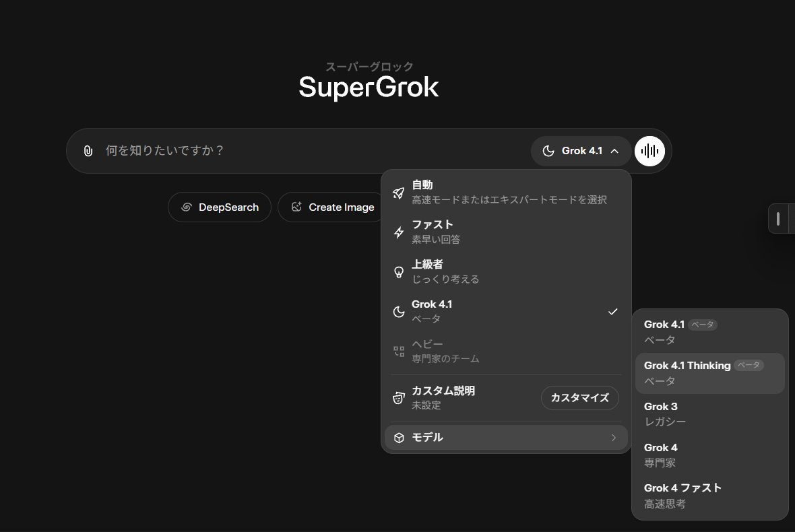
Task: Click the 高速モードまたはエキスパートモードを選択 description
Action: click(509, 200)
